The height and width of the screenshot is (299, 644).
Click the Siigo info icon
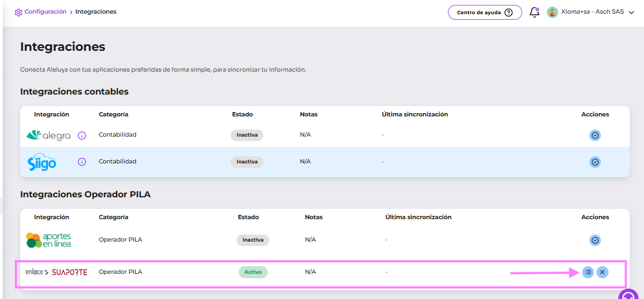(82, 162)
